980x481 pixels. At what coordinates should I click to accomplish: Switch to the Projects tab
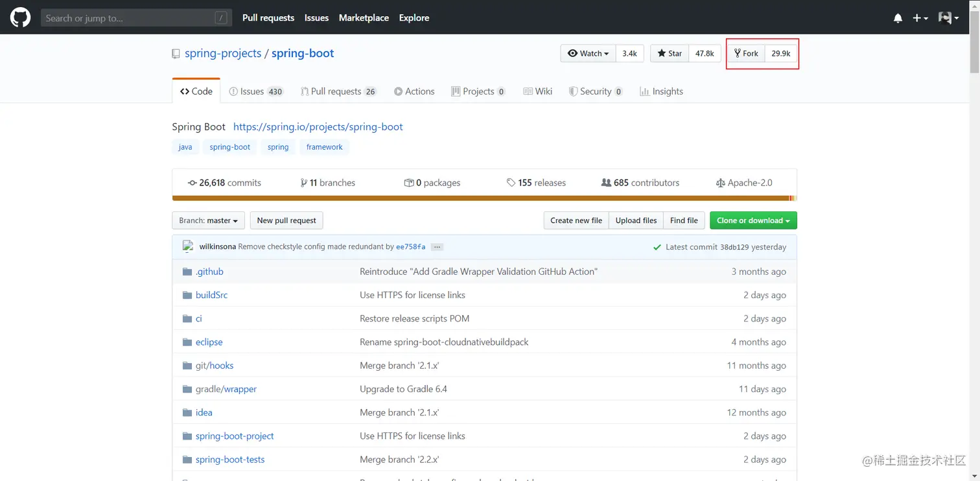pyautogui.click(x=478, y=91)
